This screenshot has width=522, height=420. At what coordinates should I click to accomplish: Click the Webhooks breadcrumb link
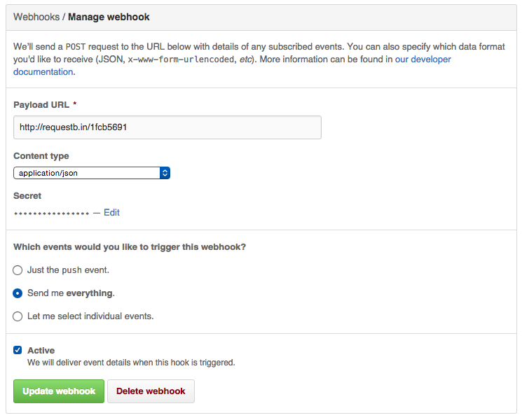tap(36, 16)
